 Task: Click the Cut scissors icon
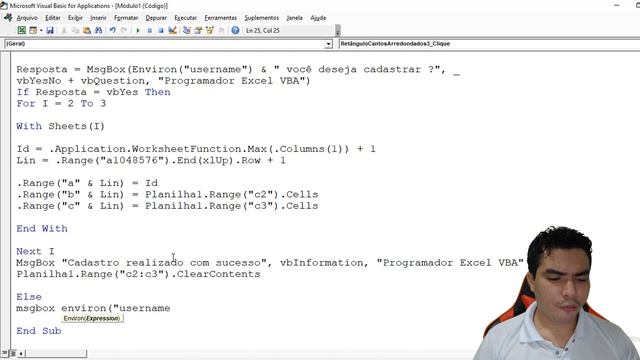[64, 30]
